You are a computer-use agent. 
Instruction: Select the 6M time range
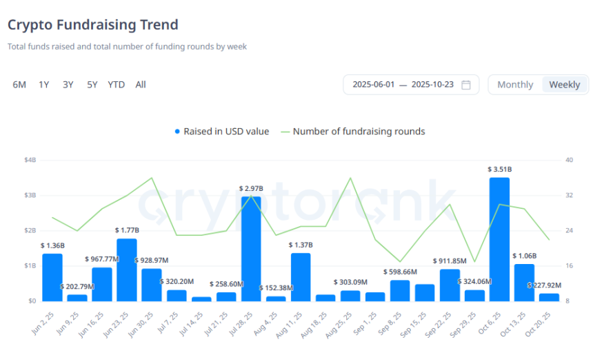19,85
